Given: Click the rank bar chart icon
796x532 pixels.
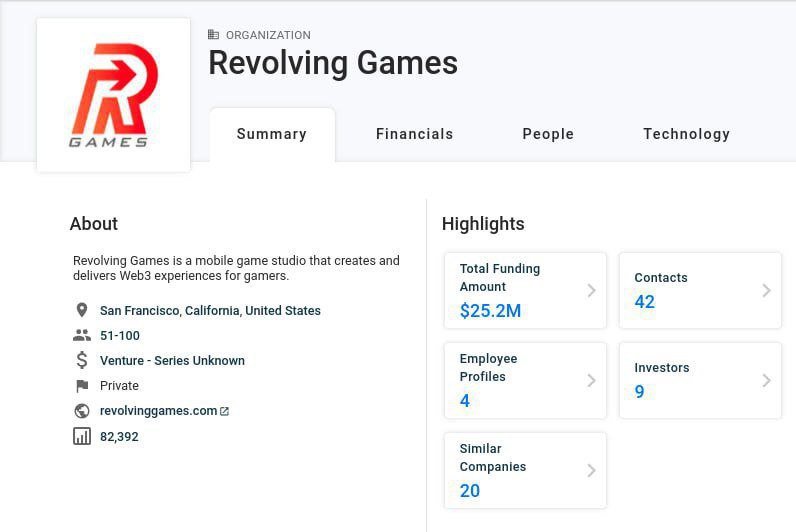Looking at the screenshot, I should click(x=82, y=436).
